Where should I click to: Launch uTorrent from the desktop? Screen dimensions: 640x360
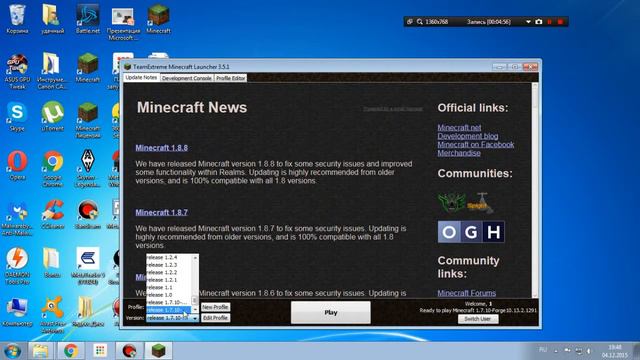pyautogui.click(x=53, y=116)
